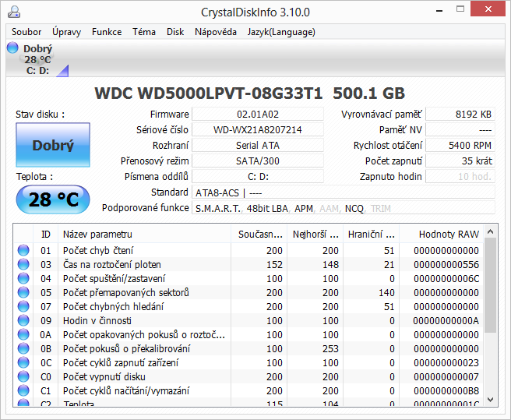Click the status orb for attribute 05
The width and height of the screenshot is (511, 420).
(23, 292)
